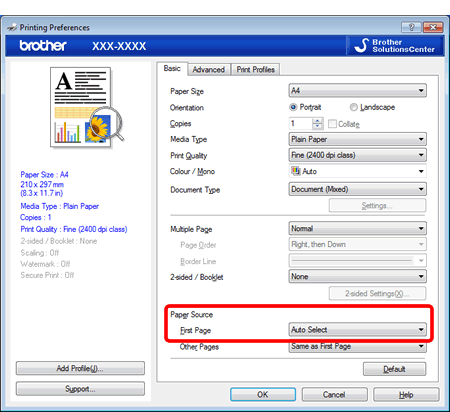Switch to the Advanced tab
The height and width of the screenshot is (412, 450).
[x=209, y=70]
